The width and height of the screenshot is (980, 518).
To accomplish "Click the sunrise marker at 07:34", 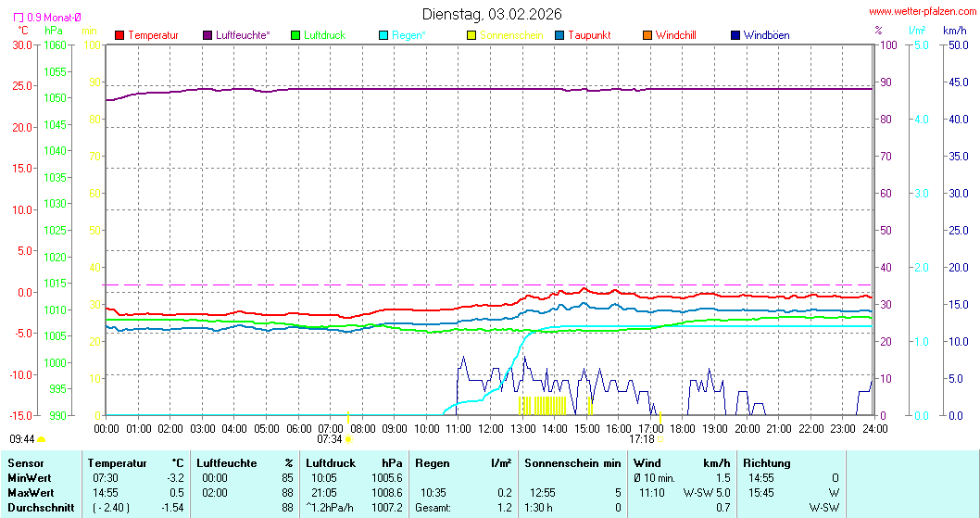I will click(348, 438).
